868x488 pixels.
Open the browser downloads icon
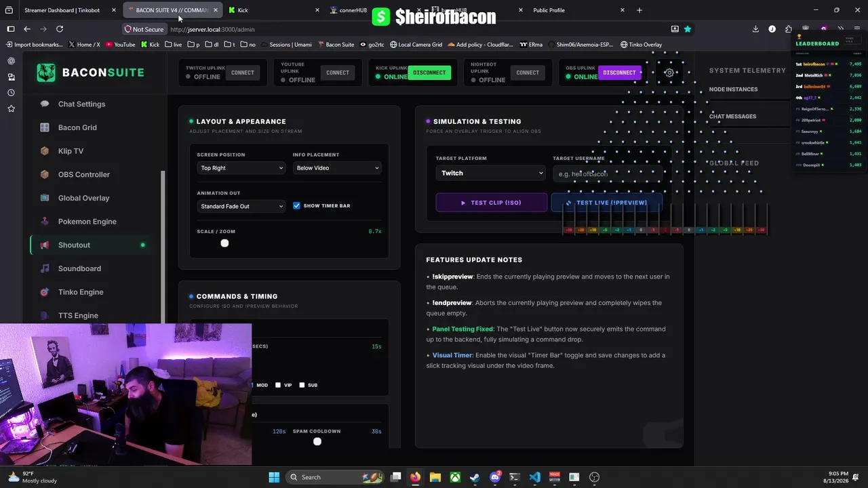755,29
